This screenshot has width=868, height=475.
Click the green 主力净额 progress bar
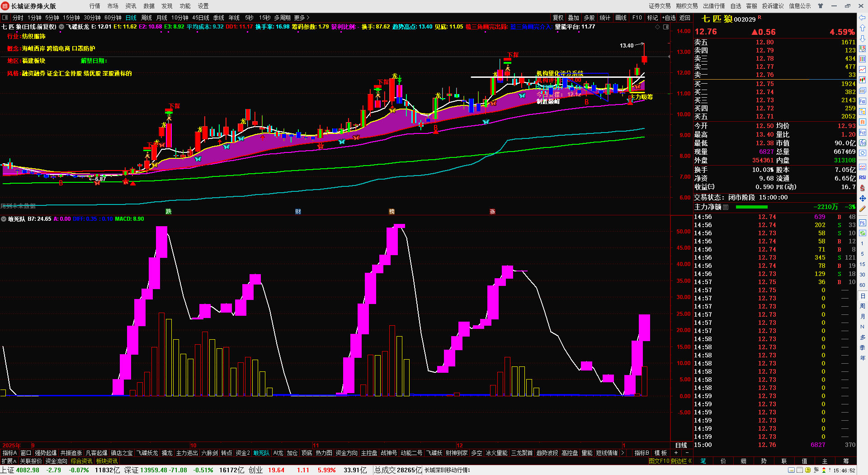click(x=752, y=207)
